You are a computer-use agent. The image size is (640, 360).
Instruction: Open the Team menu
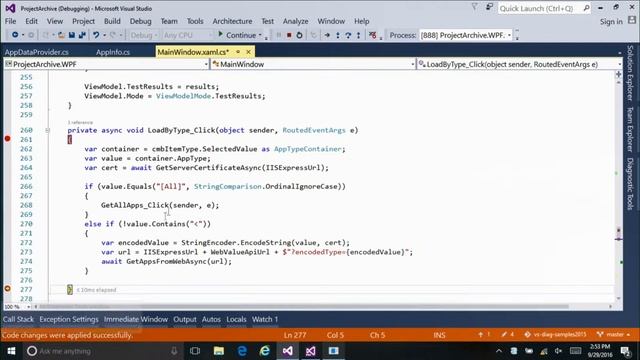[169, 21]
